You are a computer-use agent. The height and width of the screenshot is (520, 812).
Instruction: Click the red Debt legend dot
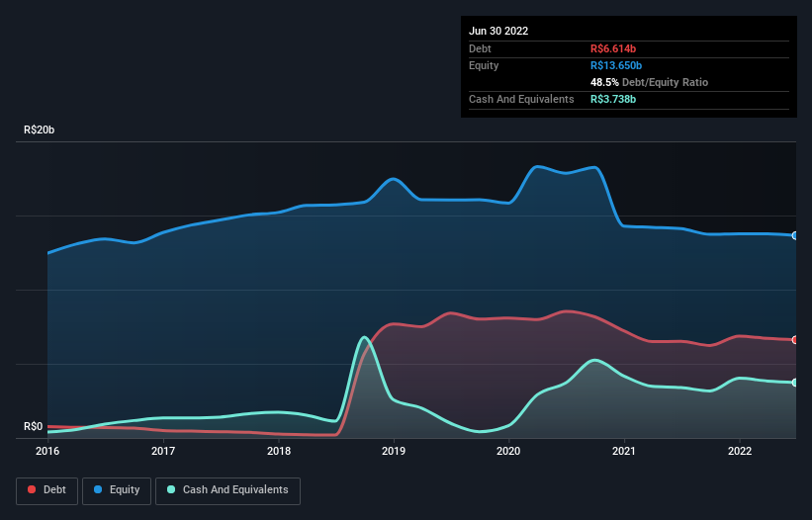coord(32,489)
